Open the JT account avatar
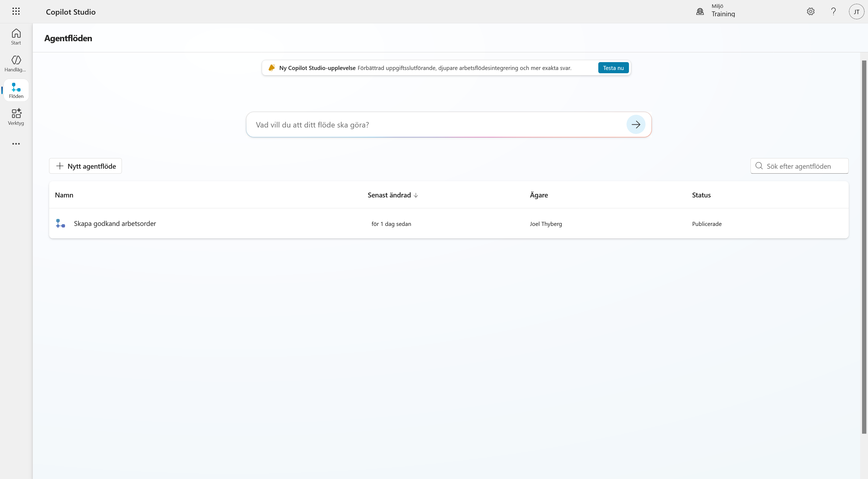The width and height of the screenshot is (868, 479). 856,11
